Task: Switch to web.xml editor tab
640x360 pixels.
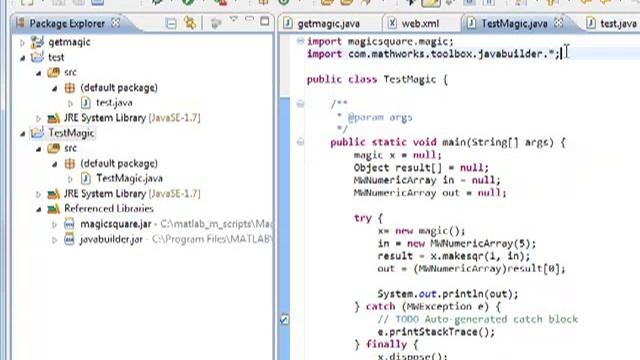Action: tap(420, 24)
